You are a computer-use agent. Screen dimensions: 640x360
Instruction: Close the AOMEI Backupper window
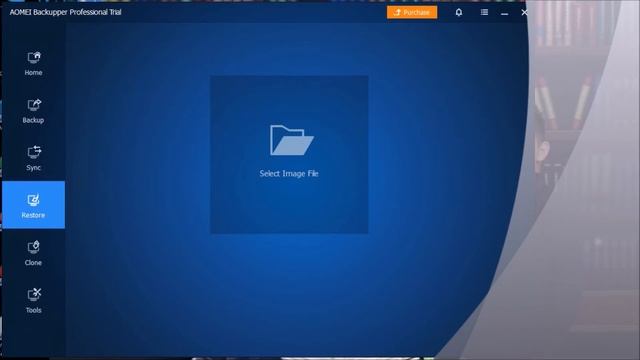524,12
